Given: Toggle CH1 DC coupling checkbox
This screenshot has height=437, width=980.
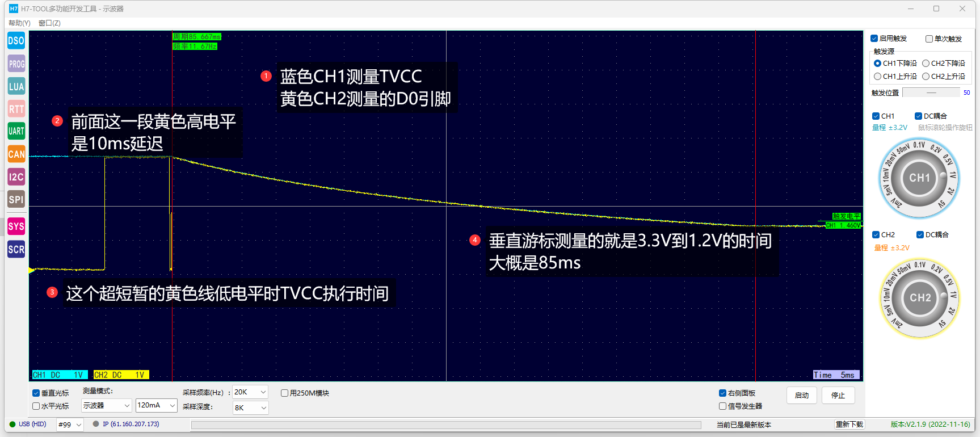Looking at the screenshot, I should click(918, 116).
